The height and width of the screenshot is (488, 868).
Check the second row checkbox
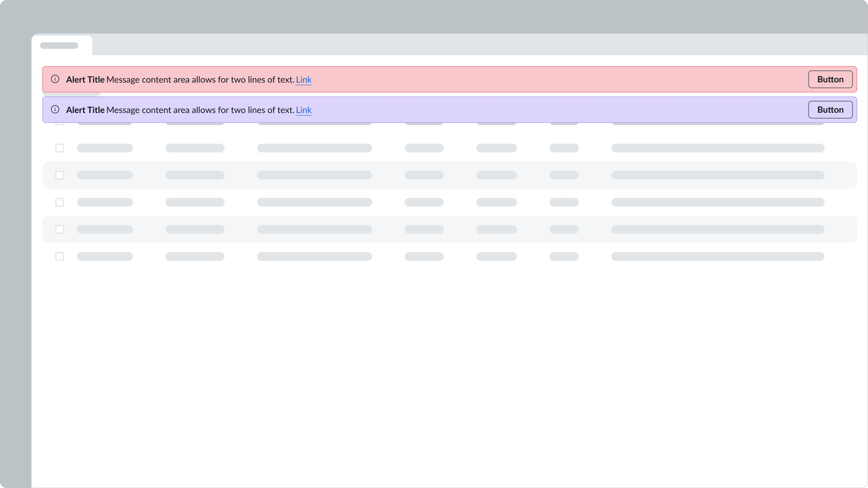coord(60,175)
